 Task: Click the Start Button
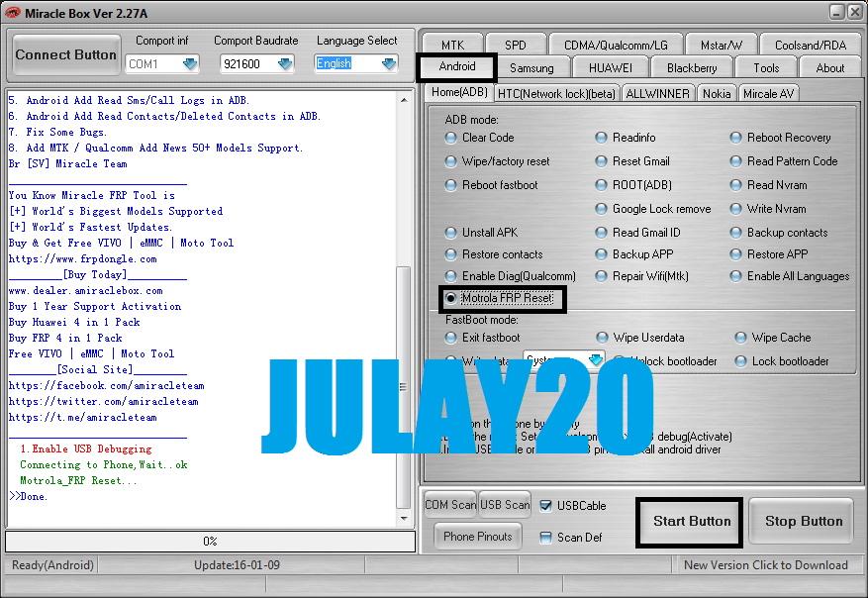[x=691, y=522]
